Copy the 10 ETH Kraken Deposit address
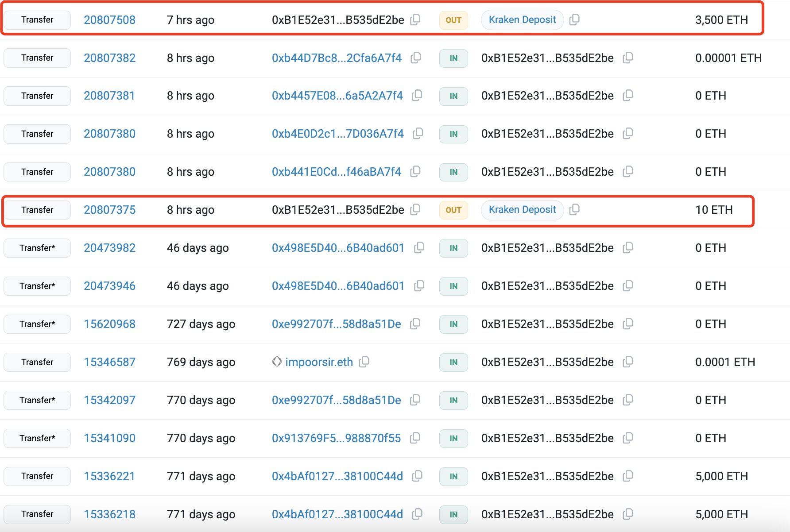 tap(574, 210)
